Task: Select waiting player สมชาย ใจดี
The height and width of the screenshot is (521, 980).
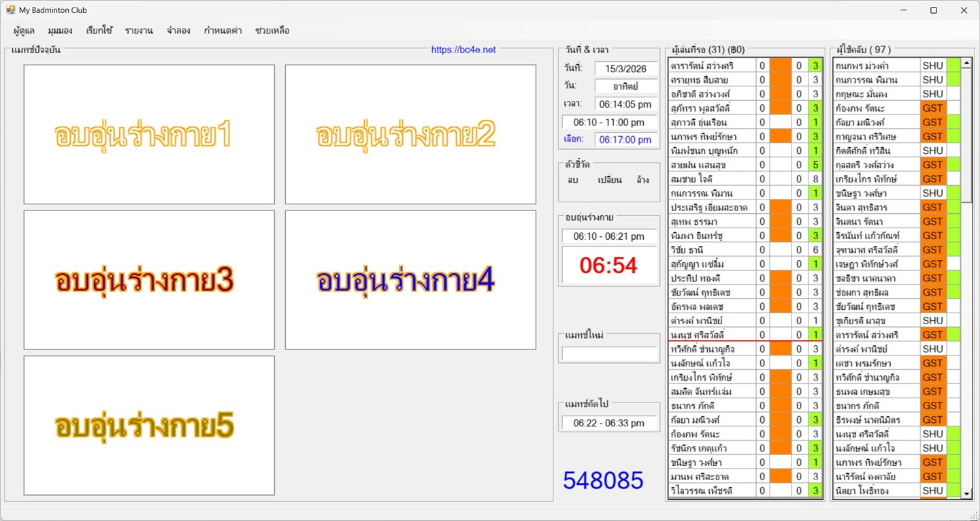Action: (712, 179)
